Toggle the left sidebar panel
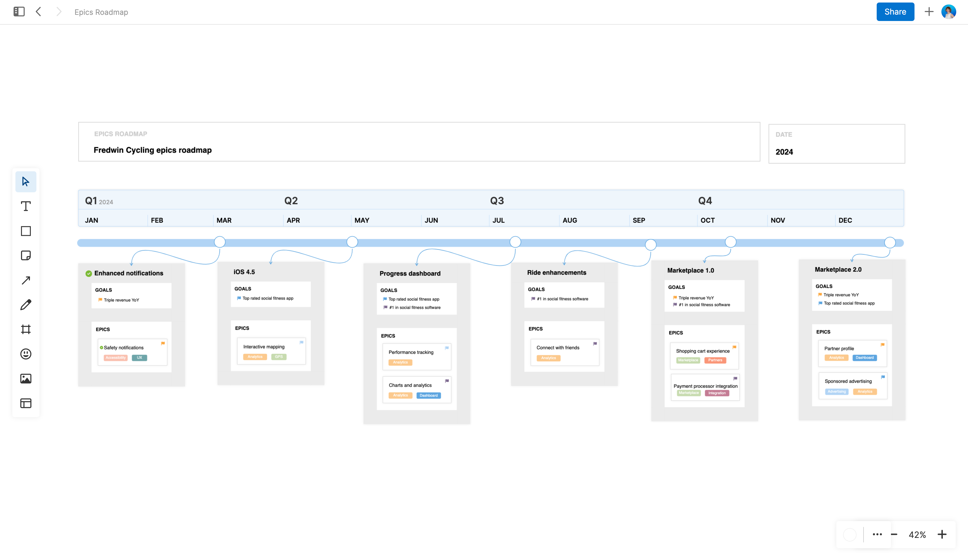968x560 pixels. coord(18,11)
